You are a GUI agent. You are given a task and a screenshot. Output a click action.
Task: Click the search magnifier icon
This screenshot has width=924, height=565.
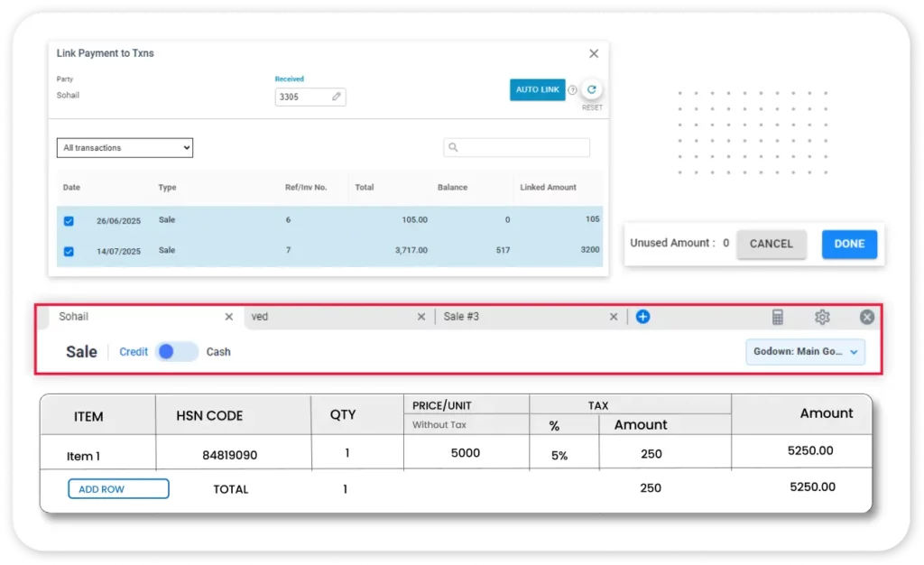click(x=453, y=147)
